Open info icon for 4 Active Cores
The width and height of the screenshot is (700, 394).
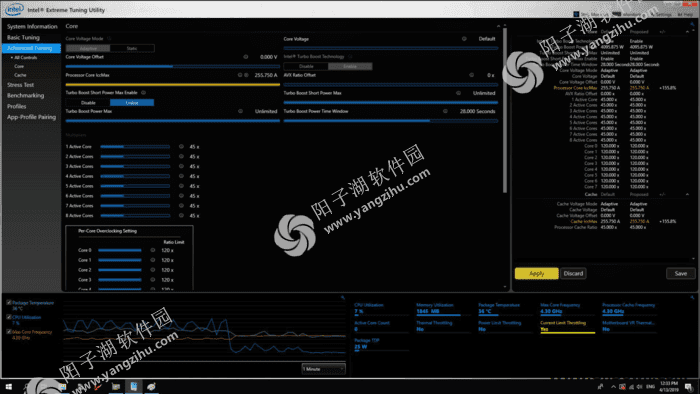[x=181, y=176]
